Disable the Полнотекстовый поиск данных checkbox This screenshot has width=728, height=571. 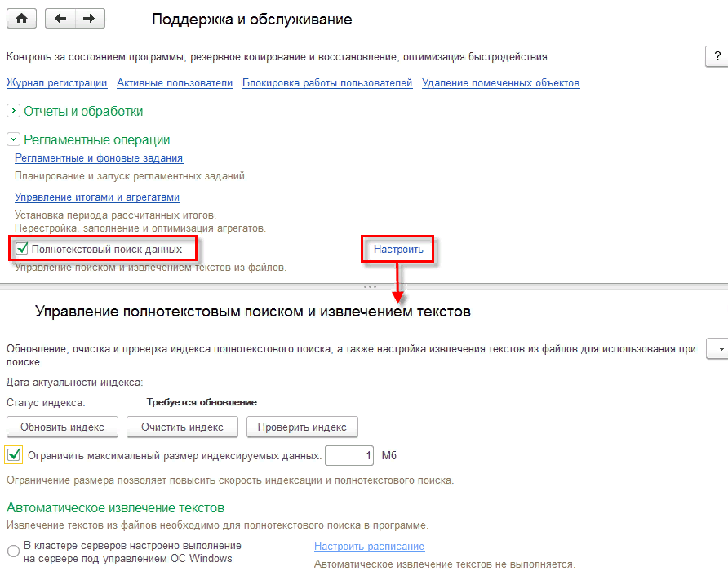click(x=22, y=249)
